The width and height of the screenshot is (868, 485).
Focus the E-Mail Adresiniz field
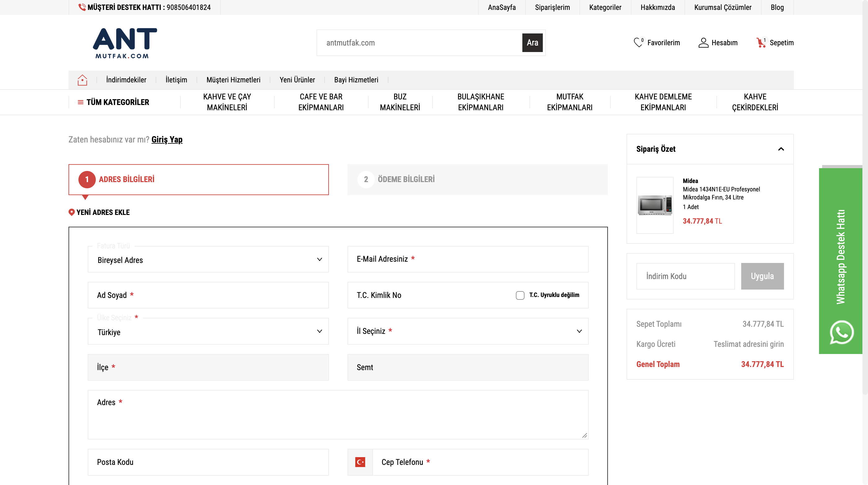468,259
